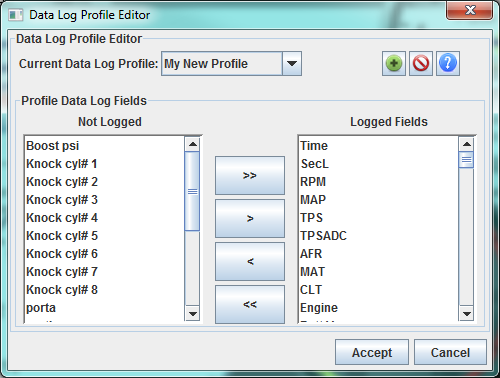This screenshot has height=378, width=500.
Task: Click the > button to log selected field
Action: (250, 218)
